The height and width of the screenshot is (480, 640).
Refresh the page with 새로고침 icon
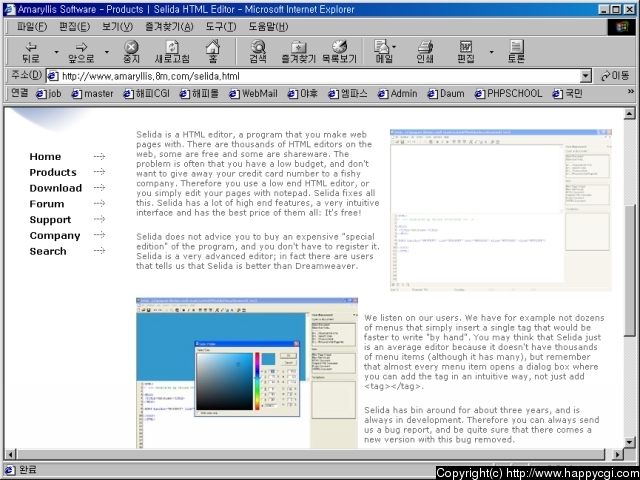pyautogui.click(x=172, y=52)
